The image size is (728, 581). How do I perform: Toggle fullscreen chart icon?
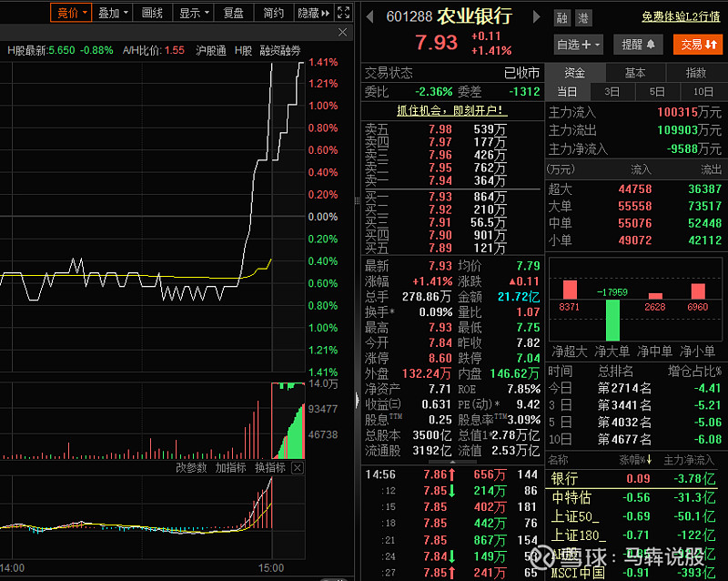(344, 13)
